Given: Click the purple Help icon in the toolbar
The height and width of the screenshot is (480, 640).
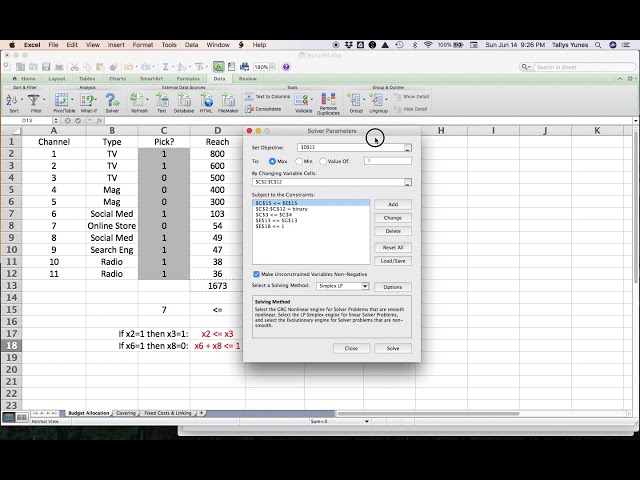Looking at the screenshot, I should pyautogui.click(x=286, y=67).
